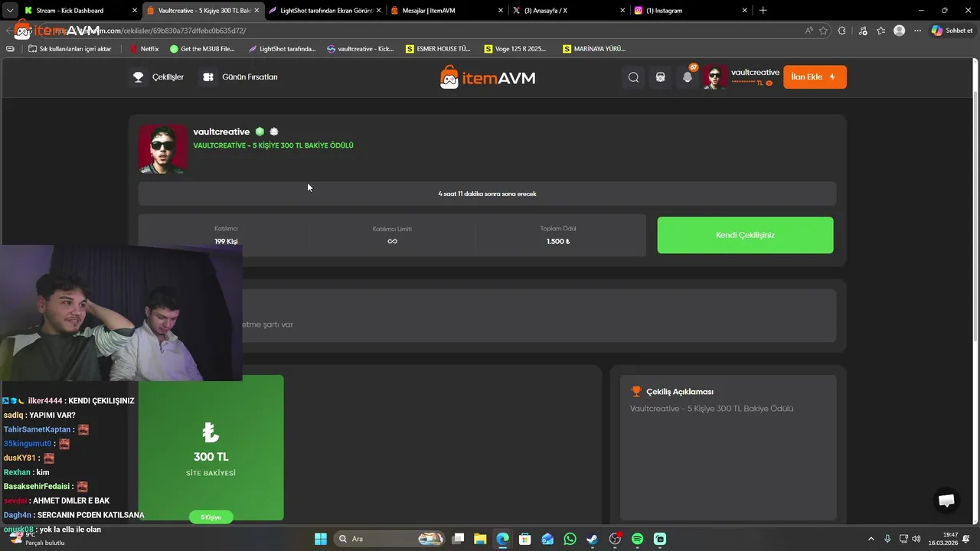Click the Çekiliş Açıklaması heading
The width and height of the screenshot is (980, 551).
tap(679, 391)
